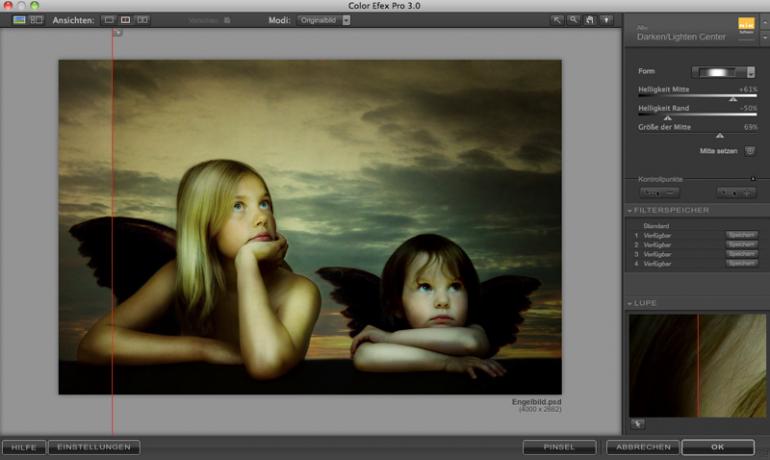Confirm with the OK button
The image size is (770, 460).
tap(718, 447)
